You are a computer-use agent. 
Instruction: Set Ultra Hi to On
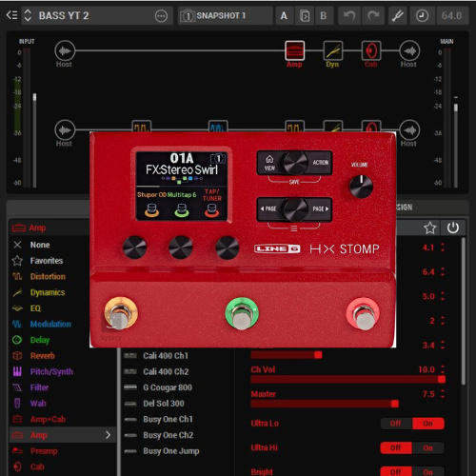(428, 447)
